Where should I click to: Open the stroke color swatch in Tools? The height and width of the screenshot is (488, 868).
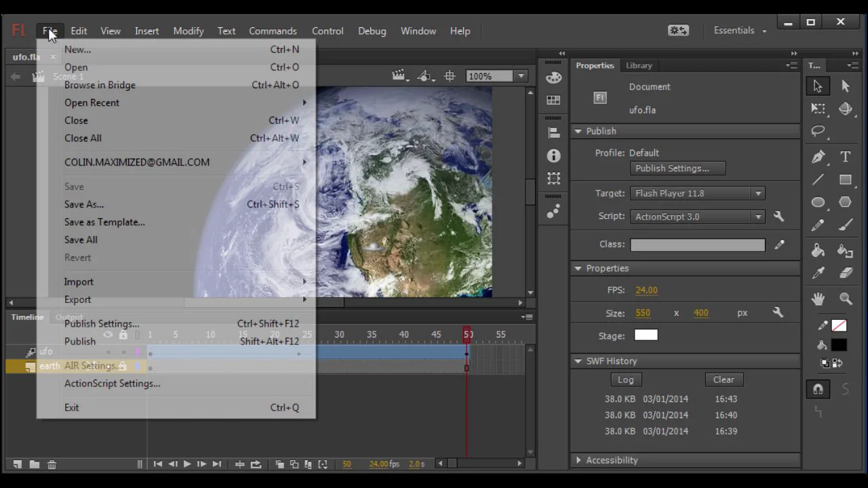(840, 326)
